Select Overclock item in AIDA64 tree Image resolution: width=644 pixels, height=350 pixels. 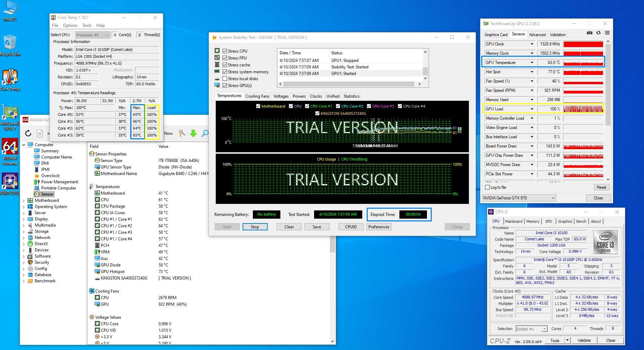(50, 176)
